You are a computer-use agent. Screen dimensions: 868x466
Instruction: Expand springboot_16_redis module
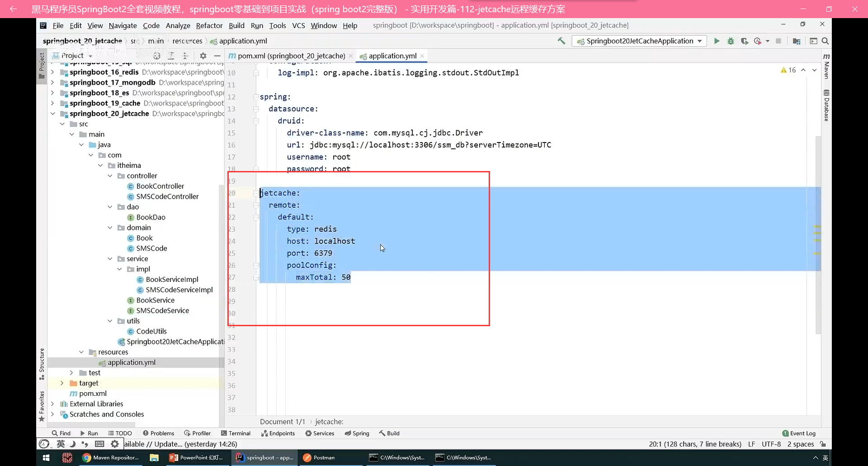(x=52, y=72)
